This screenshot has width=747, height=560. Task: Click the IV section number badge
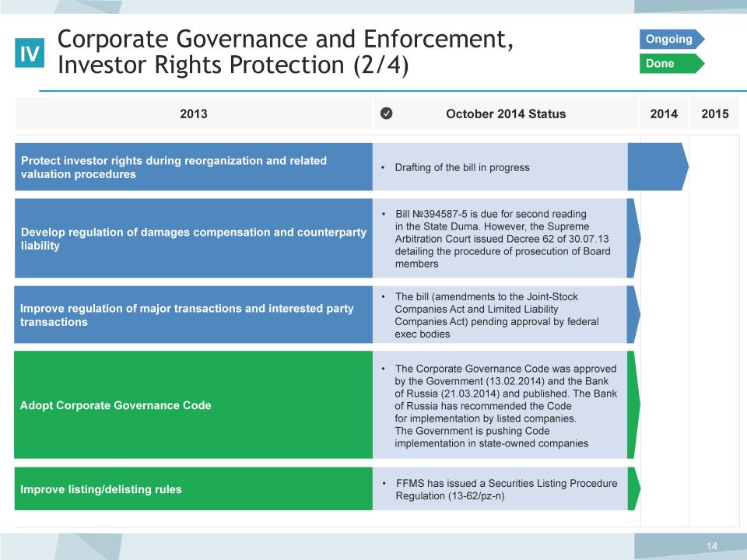[30, 53]
